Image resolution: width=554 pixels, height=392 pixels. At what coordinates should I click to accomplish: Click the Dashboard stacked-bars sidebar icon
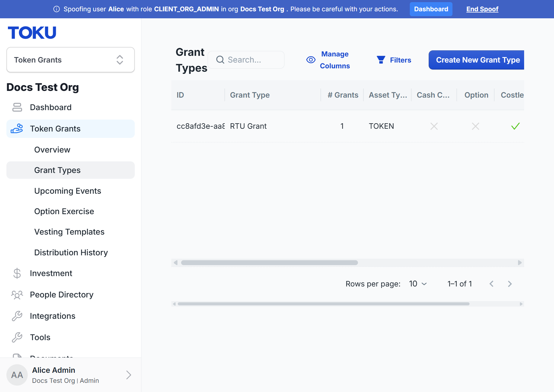pos(17,107)
